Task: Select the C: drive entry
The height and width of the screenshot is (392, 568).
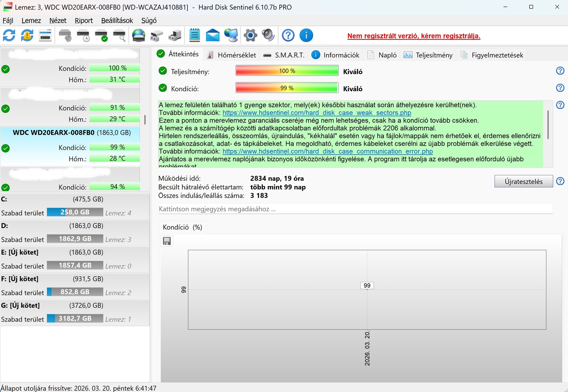Action: (x=75, y=206)
